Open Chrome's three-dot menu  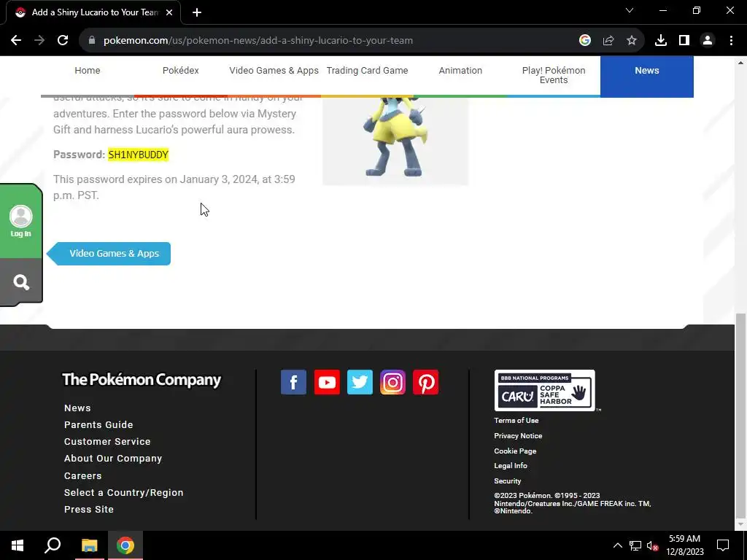click(x=731, y=41)
